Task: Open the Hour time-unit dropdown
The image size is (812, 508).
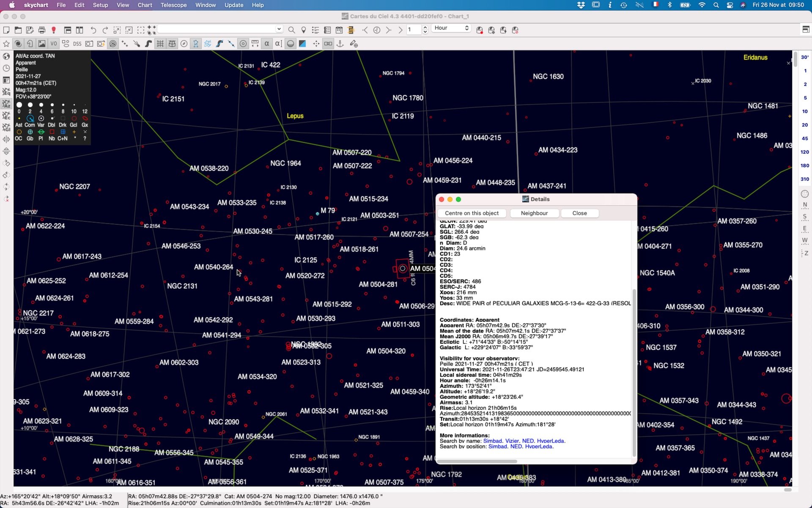Action: 452,28
